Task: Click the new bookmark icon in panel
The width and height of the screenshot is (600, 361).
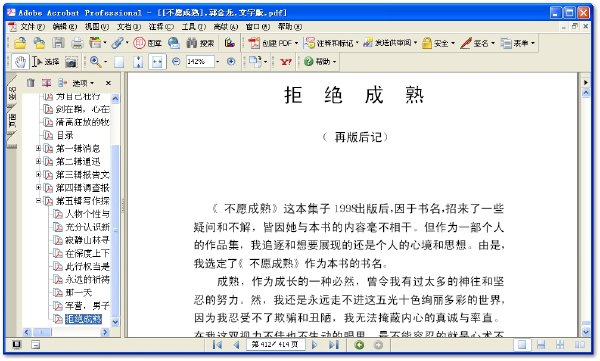Action: (x=46, y=83)
